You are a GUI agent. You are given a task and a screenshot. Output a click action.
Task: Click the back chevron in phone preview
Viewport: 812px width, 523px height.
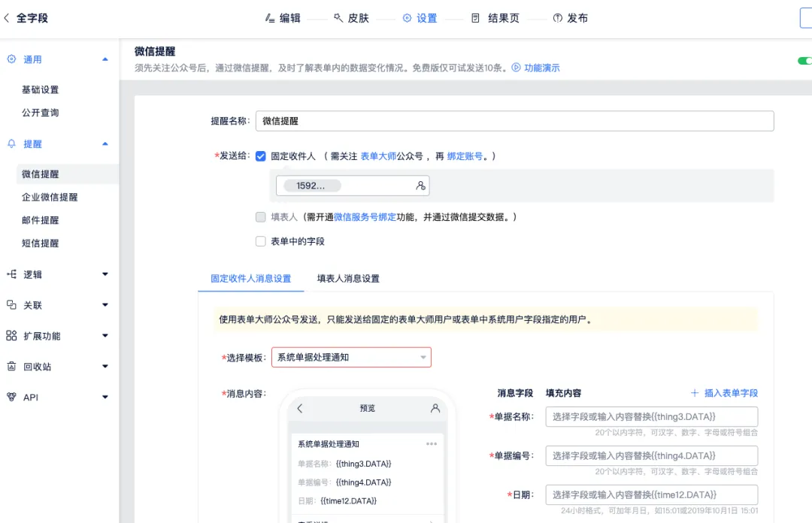click(300, 409)
